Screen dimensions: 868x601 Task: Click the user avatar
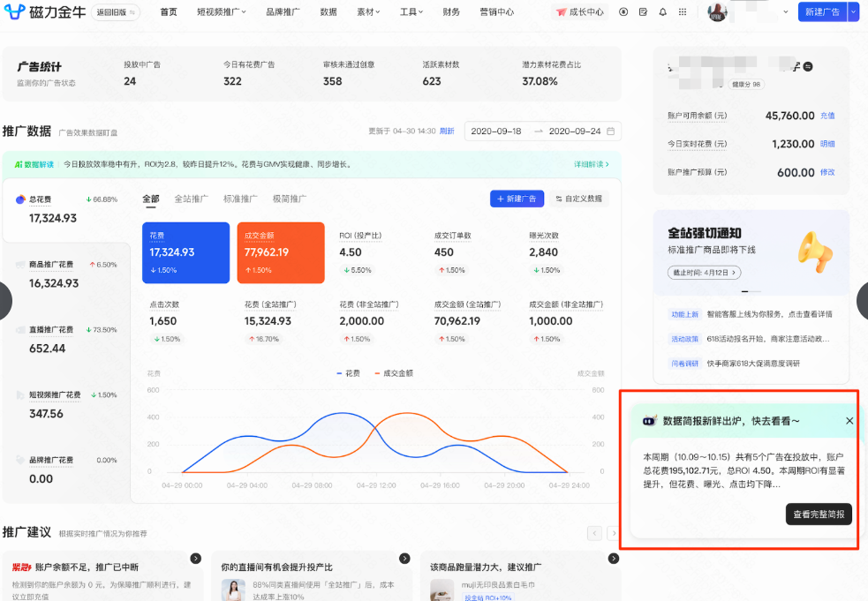click(x=717, y=11)
